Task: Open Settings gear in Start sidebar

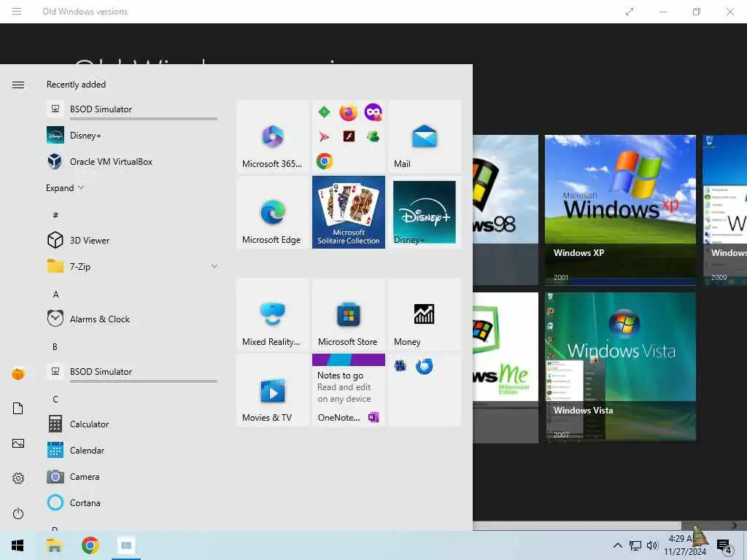Action: [x=18, y=478]
